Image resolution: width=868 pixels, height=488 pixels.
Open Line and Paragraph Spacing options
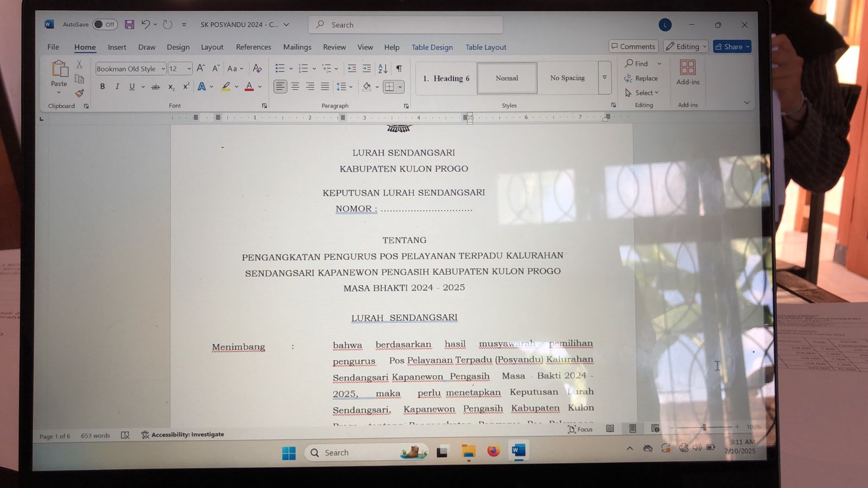tap(341, 87)
